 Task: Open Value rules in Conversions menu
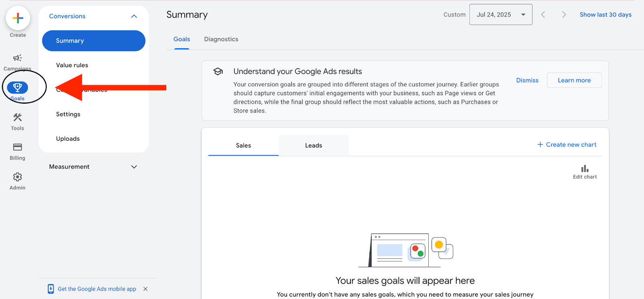pyautogui.click(x=72, y=65)
